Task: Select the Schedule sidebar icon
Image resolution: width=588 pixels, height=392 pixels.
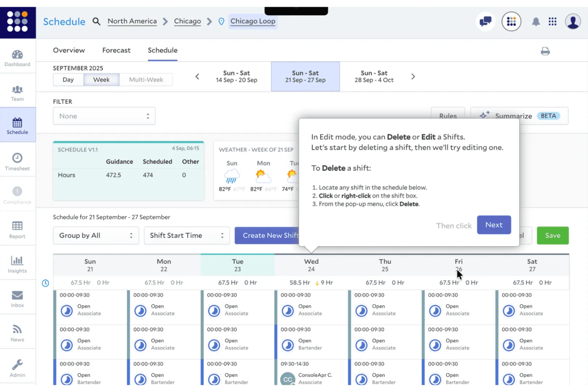Action: [17, 126]
